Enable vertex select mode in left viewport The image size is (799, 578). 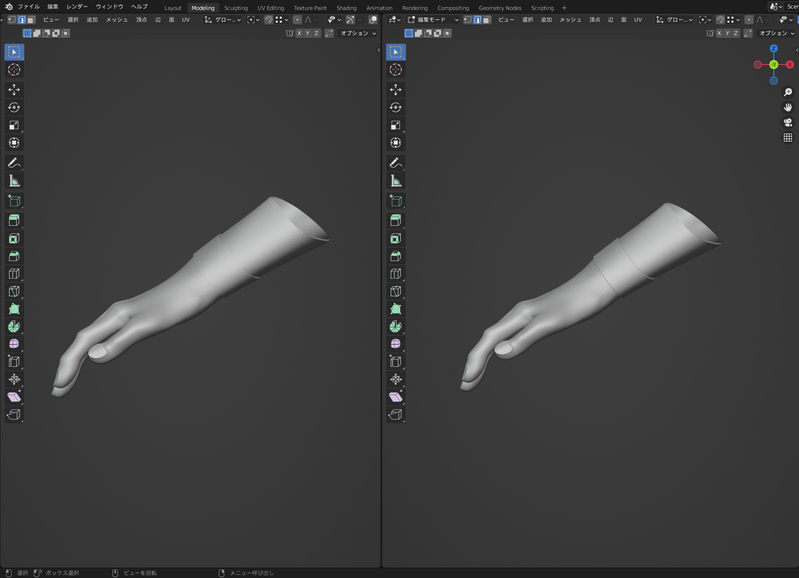[x=12, y=20]
